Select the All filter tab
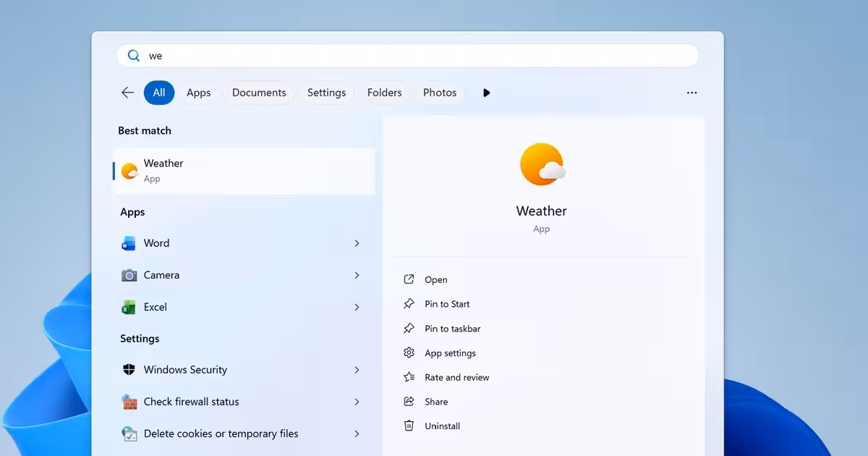 (159, 93)
